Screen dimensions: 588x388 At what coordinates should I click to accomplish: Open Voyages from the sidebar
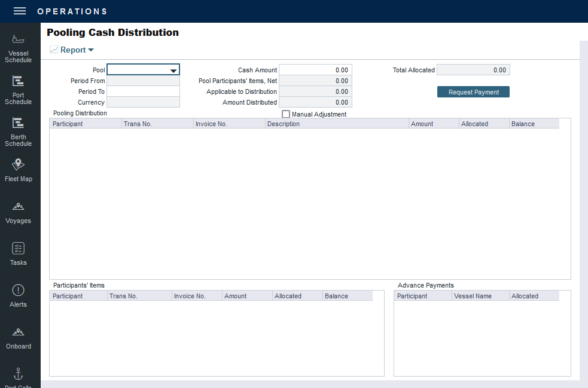(x=19, y=212)
